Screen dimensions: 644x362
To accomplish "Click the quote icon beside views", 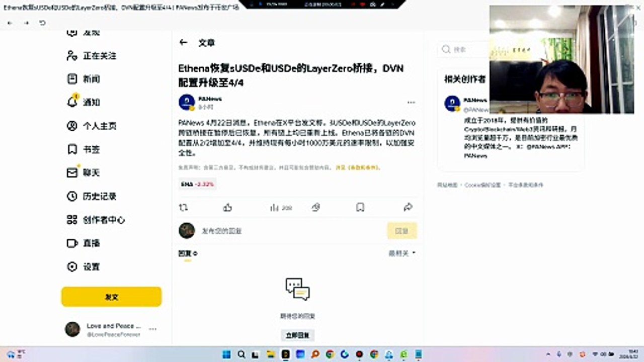I will tap(316, 207).
